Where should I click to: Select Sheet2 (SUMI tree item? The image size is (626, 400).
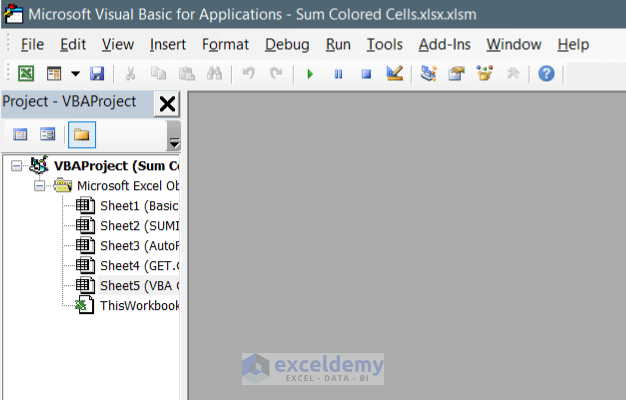point(139,226)
